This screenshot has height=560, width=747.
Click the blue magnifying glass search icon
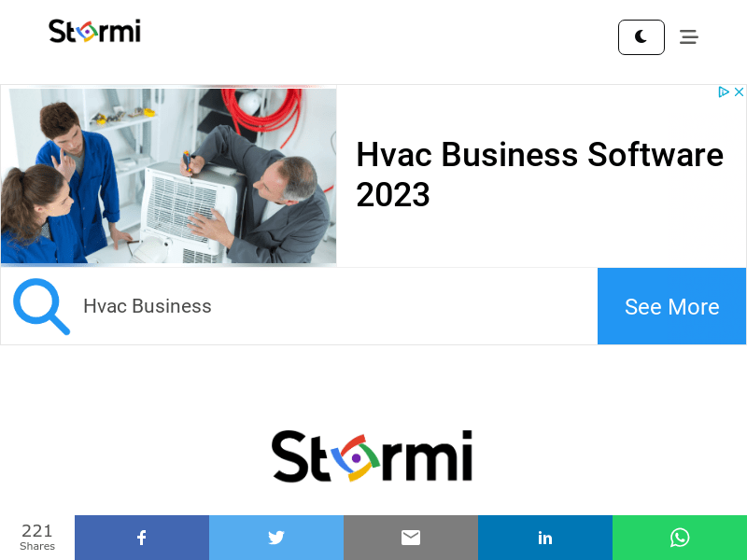tap(41, 306)
